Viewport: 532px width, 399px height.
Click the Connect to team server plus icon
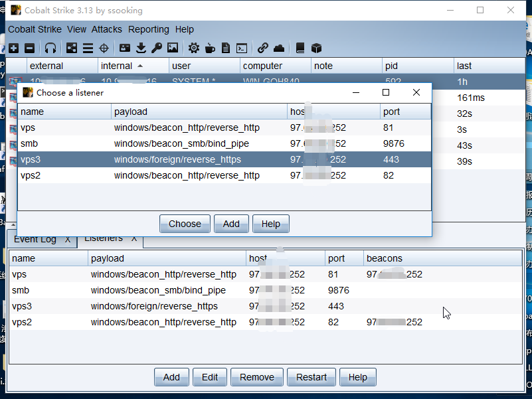coord(13,48)
